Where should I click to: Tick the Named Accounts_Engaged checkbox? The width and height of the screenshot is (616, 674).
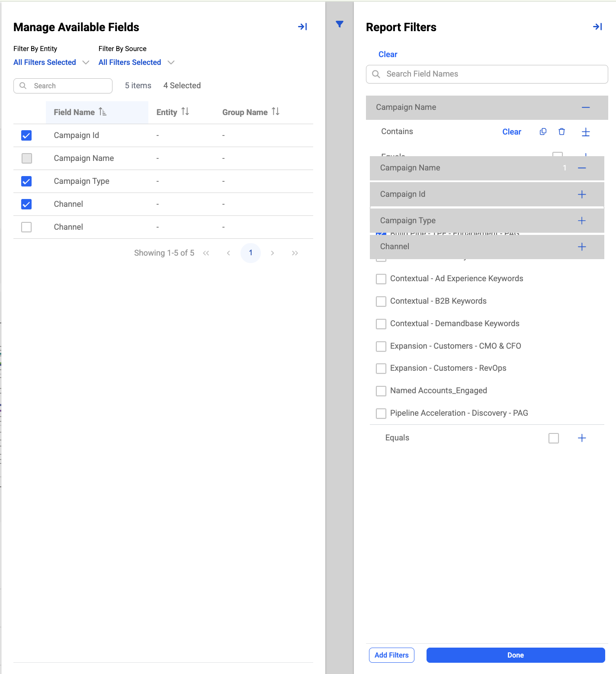pyautogui.click(x=381, y=391)
